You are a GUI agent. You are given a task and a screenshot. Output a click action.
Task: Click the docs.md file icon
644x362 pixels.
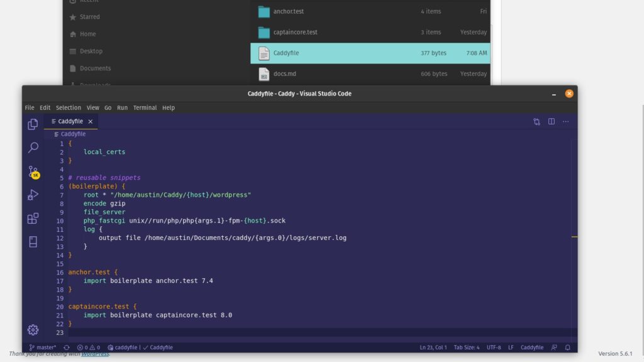(x=264, y=74)
